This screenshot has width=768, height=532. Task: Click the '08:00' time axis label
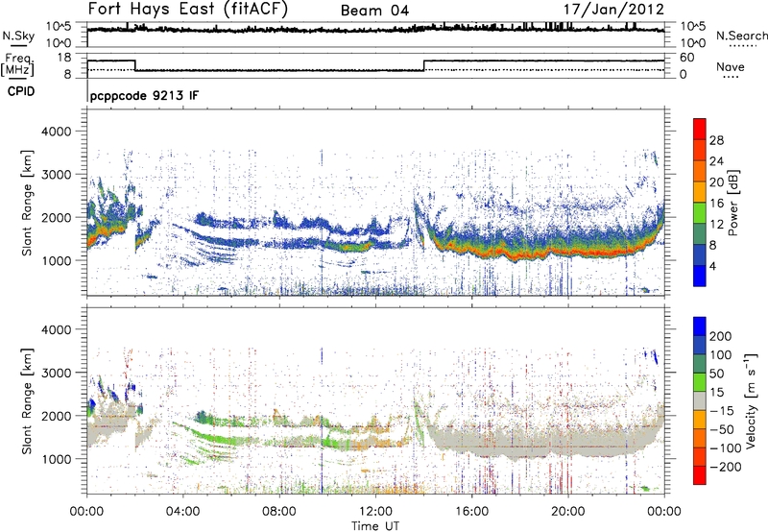click(x=279, y=512)
